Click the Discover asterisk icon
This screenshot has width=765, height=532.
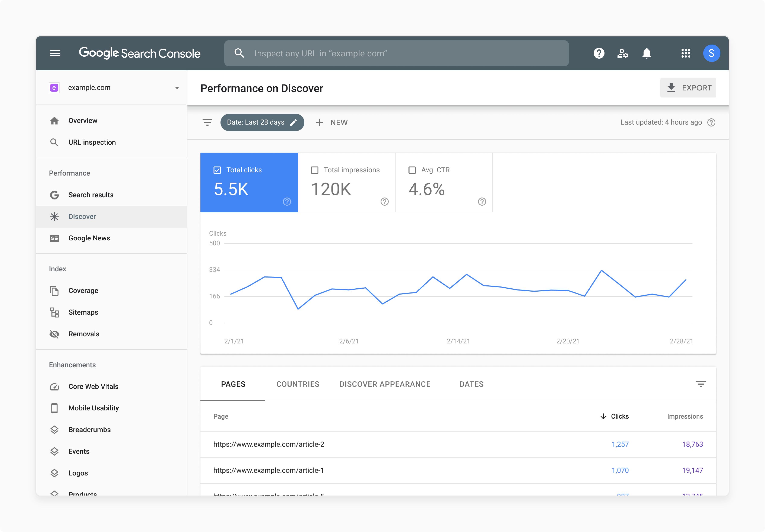pyautogui.click(x=54, y=217)
